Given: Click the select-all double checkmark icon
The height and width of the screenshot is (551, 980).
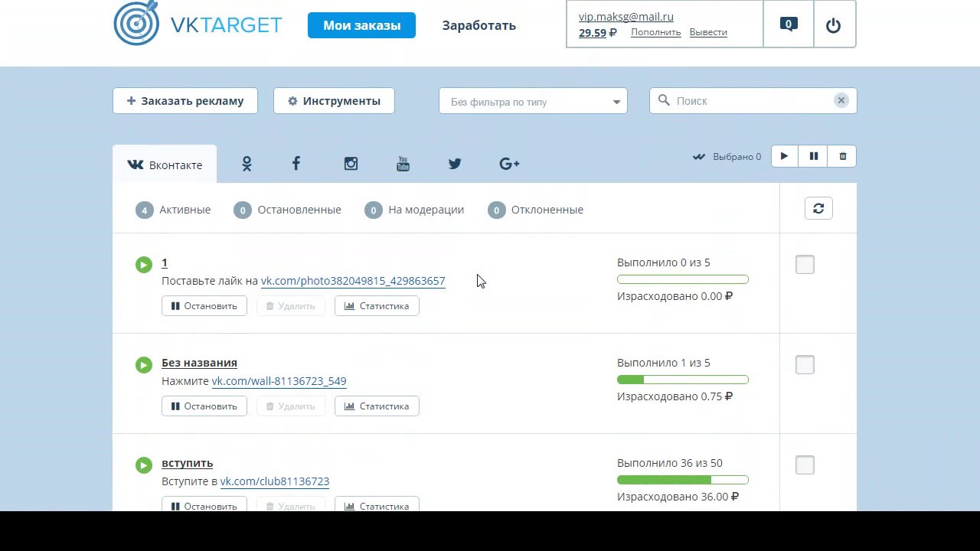Looking at the screenshot, I should coord(699,157).
